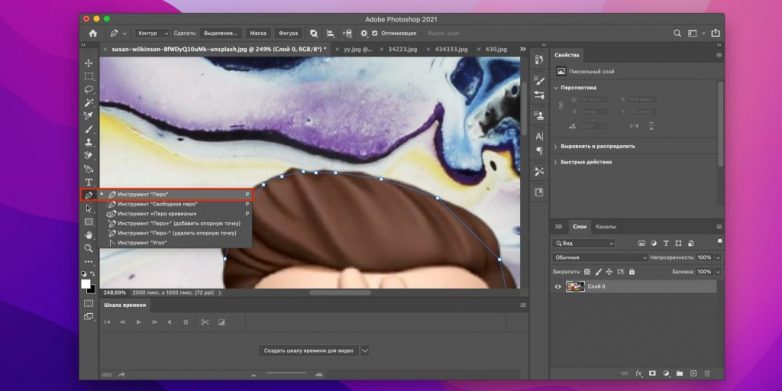Hide layer Слой 0 with eye icon
Image resolution: width=782 pixels, height=391 pixels.
click(558, 287)
